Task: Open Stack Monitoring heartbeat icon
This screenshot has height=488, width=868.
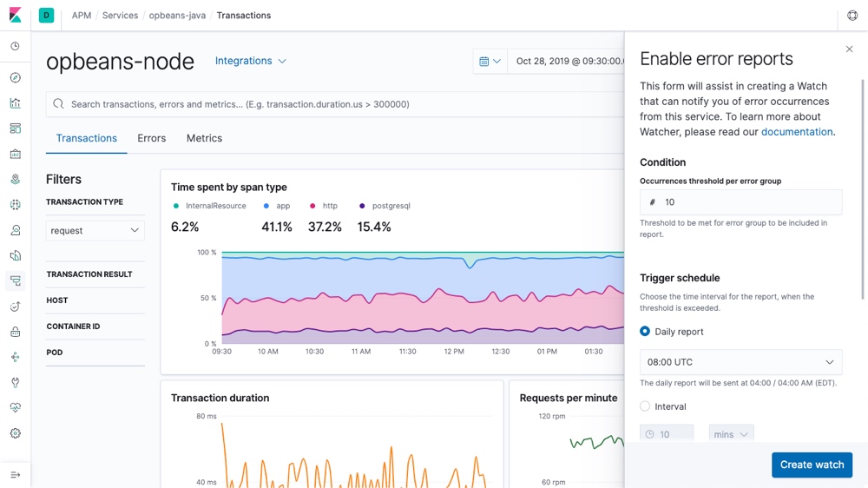Action: pos(16,408)
